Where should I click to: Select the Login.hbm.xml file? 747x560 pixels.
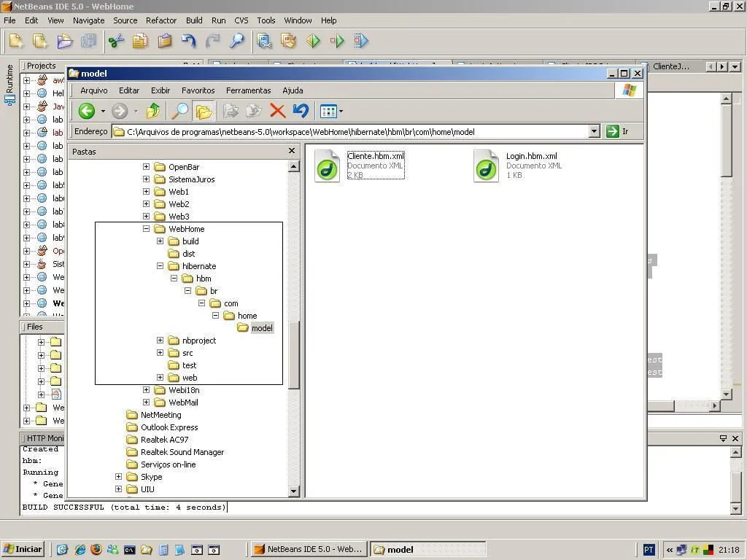click(x=531, y=156)
